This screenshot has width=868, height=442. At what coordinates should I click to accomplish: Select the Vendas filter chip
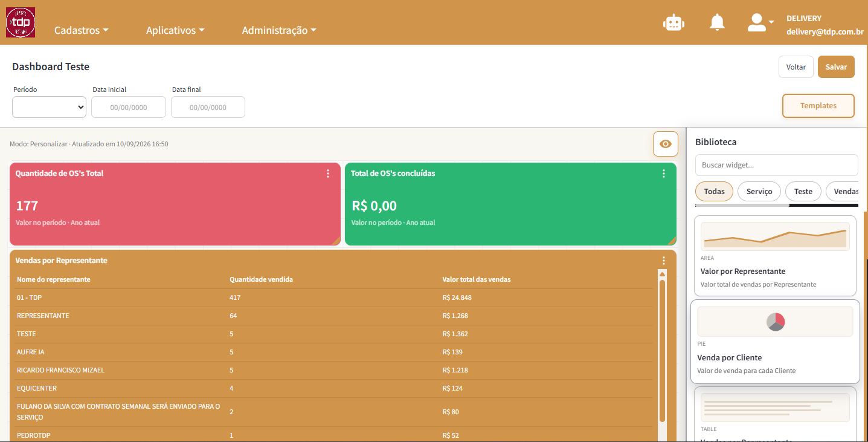tap(843, 192)
